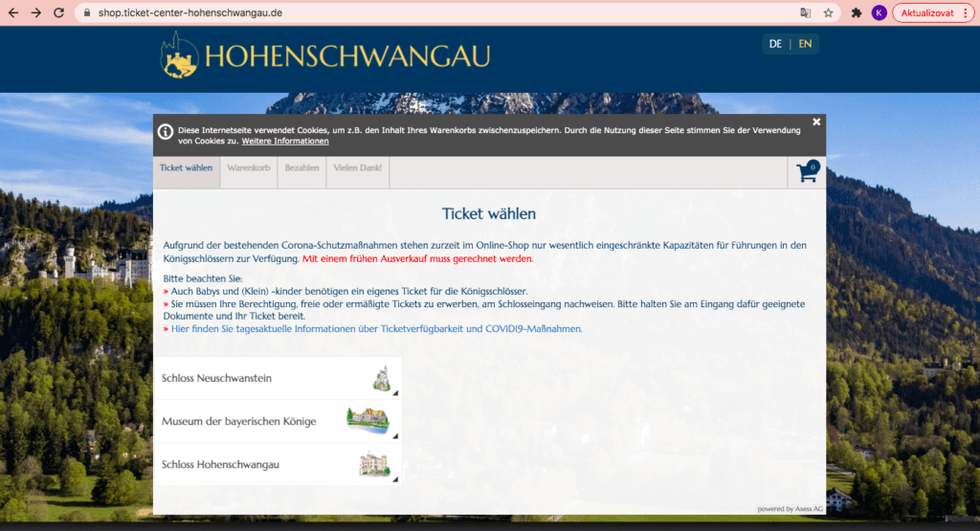Screen dimensions: 980x531
Task: Open the shopping cart icon
Action: pyautogui.click(x=807, y=173)
